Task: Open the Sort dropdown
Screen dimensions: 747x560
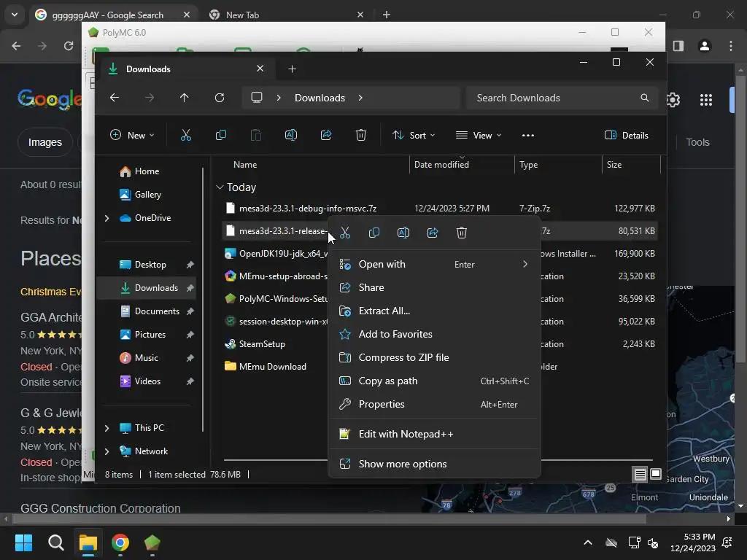Action: pyautogui.click(x=413, y=135)
